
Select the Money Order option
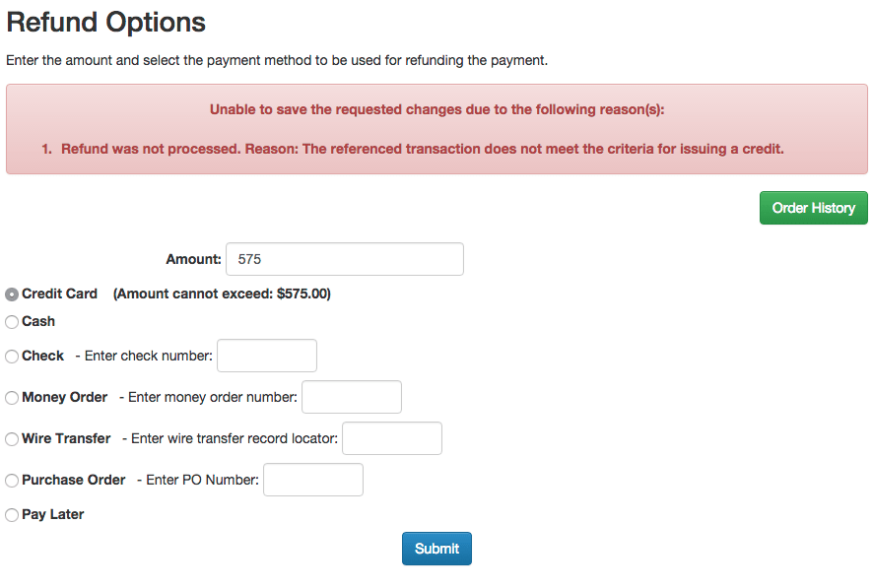[x=11, y=397]
